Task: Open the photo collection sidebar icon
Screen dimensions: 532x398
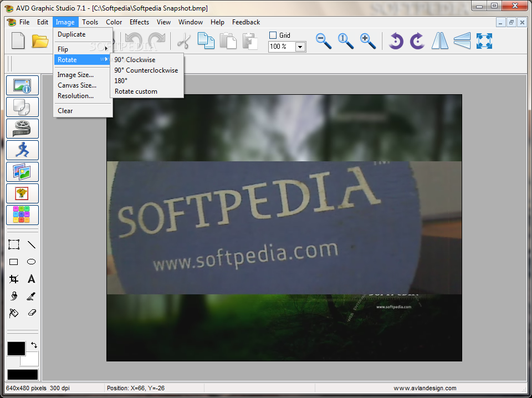Action: (x=22, y=172)
